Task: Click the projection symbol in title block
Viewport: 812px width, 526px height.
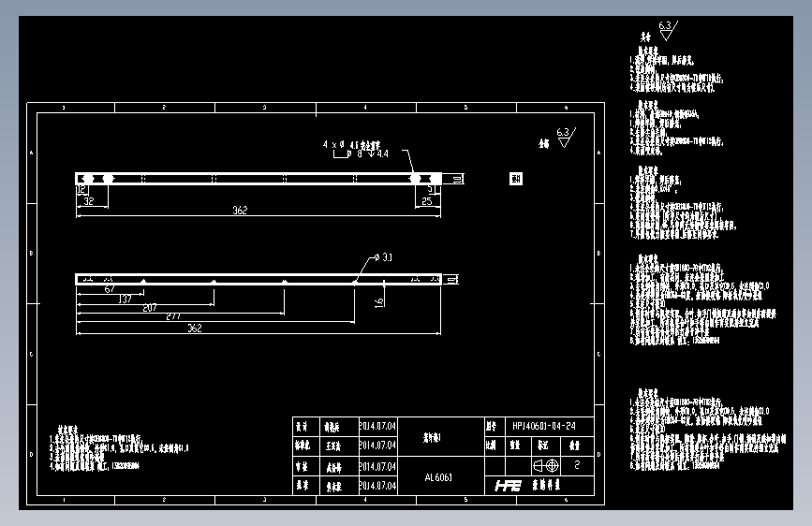Action: [546, 465]
